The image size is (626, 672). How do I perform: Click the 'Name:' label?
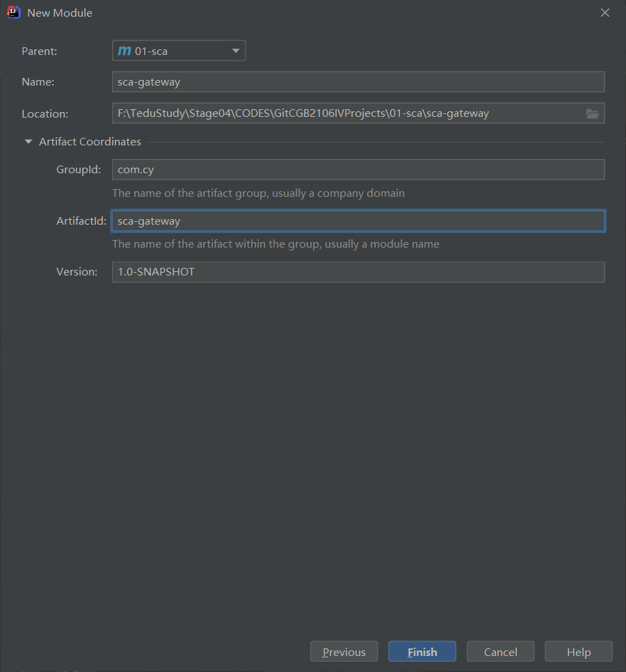[x=38, y=82]
